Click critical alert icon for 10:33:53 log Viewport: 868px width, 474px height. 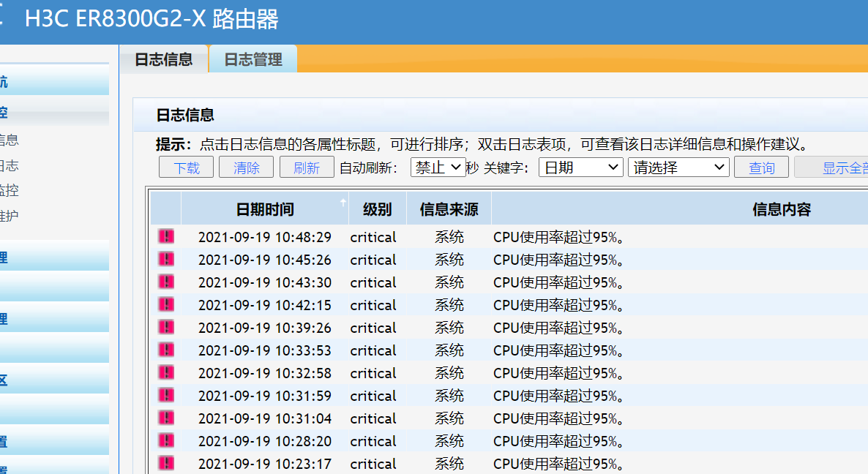coord(166,350)
